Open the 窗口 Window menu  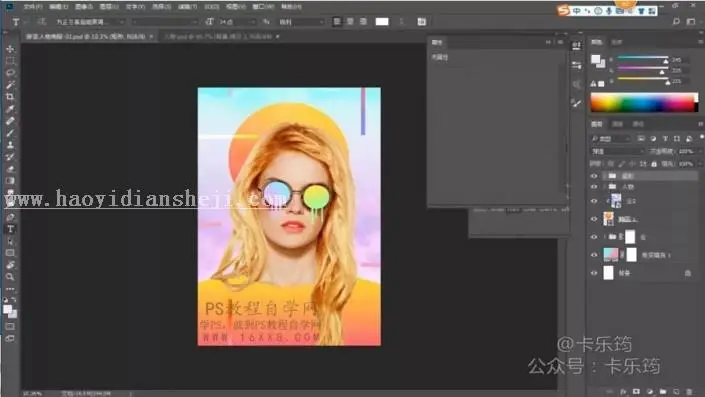tap(263, 7)
